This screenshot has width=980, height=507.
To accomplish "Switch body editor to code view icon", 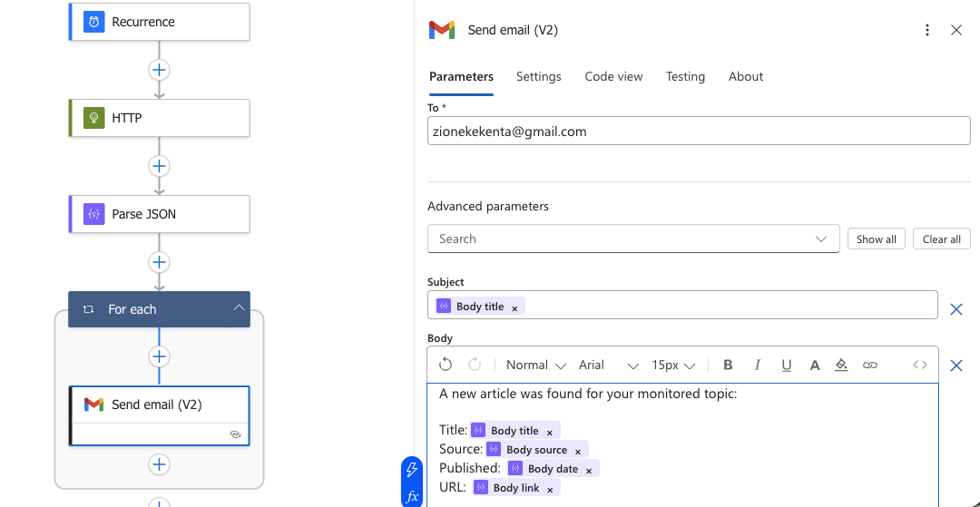I will pyautogui.click(x=920, y=365).
